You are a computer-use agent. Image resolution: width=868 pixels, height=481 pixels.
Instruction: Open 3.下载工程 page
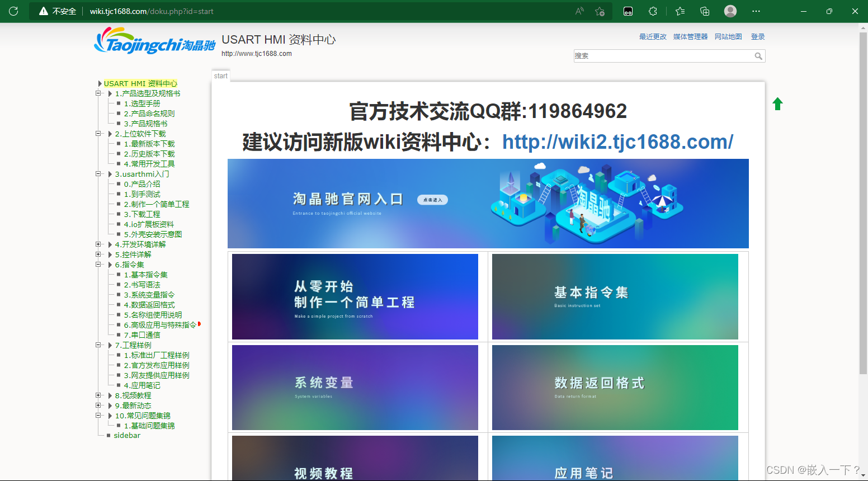[x=142, y=214]
